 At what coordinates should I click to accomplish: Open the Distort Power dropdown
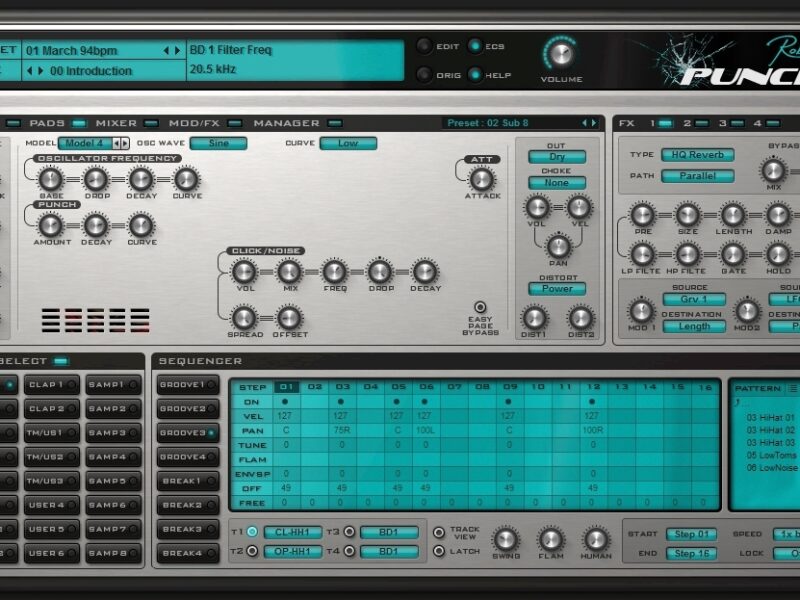pos(557,289)
